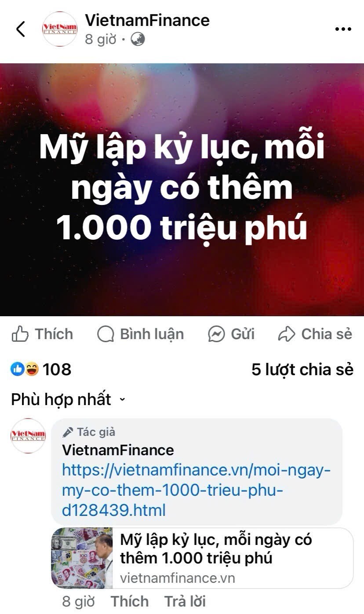Tap the post image with headline text
The image size is (364, 614).
(x=182, y=190)
